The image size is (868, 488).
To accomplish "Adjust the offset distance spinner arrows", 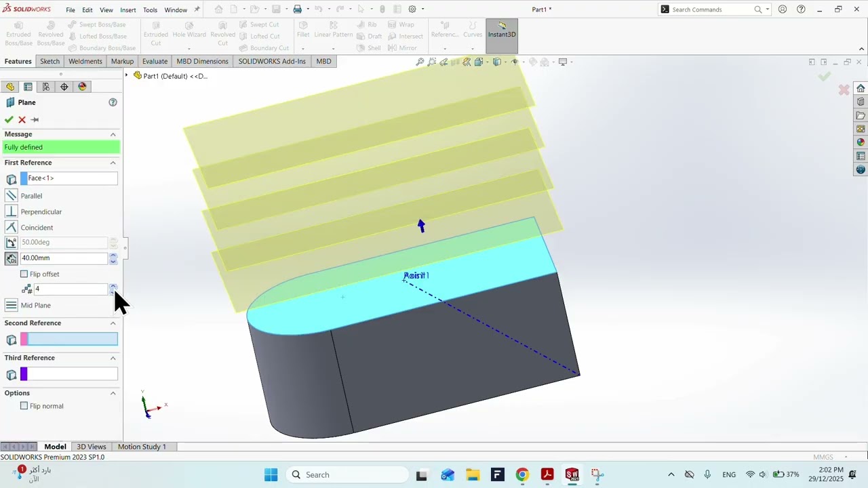I will click(x=113, y=258).
